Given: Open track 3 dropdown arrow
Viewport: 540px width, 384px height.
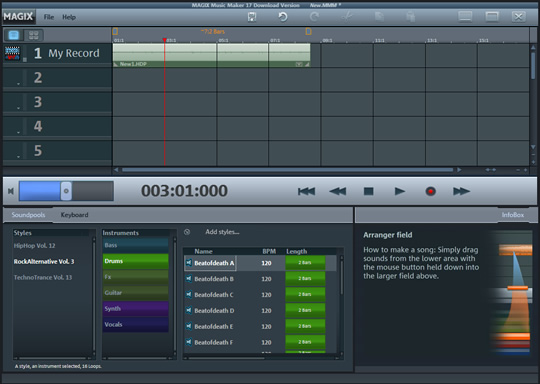Looking at the screenshot, I should click(18, 108).
